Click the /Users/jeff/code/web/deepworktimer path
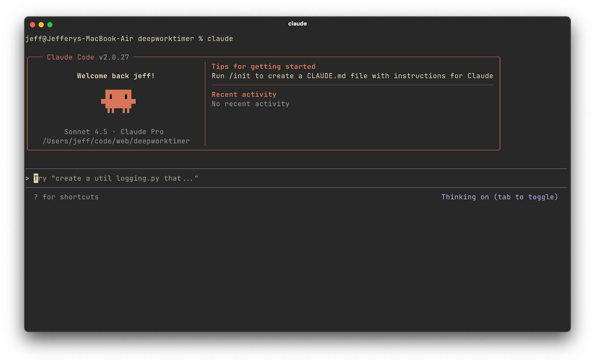595x364 pixels. [x=116, y=141]
